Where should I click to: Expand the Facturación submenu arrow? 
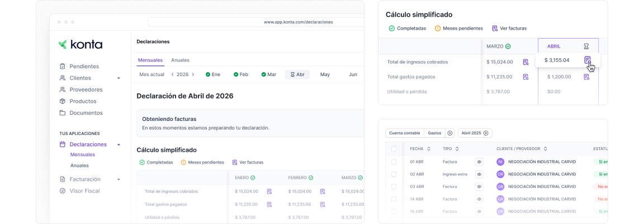pyautogui.click(x=119, y=180)
